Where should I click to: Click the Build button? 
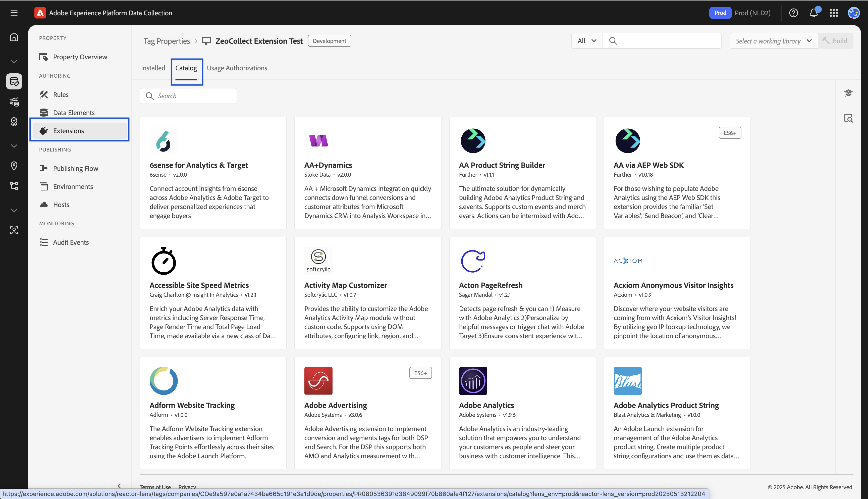tap(836, 40)
